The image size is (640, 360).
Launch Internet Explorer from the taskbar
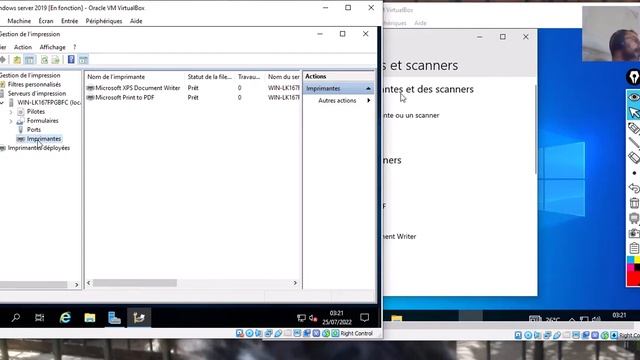pos(65,317)
